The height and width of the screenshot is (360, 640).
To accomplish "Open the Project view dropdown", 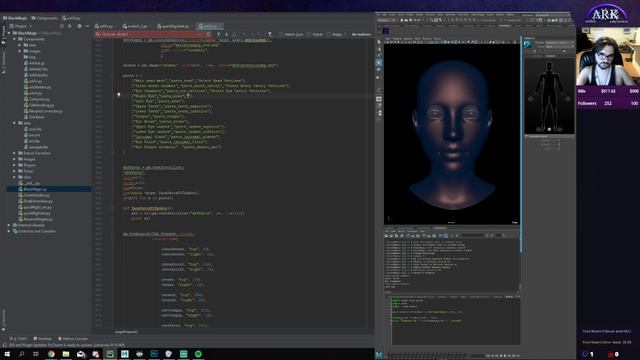I will tap(20, 26).
